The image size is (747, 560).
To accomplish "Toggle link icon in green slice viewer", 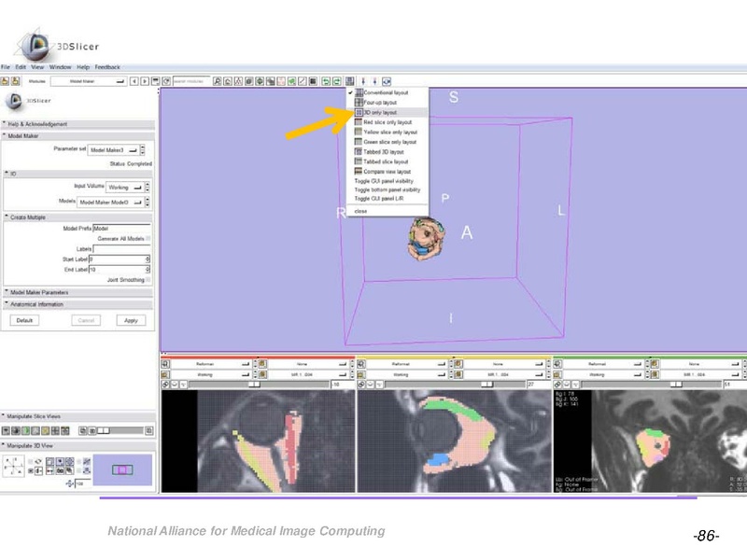I will [557, 385].
